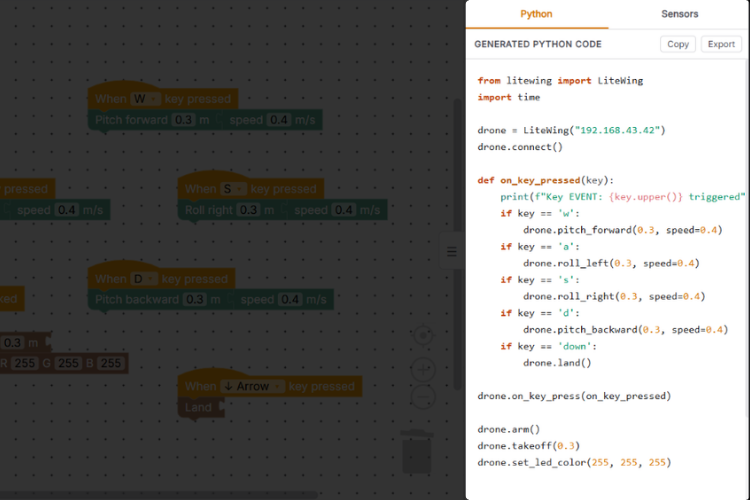Click 'from litewing import LiteWing' line
Image resolution: width=750 pixels, height=500 pixels.
click(560, 80)
